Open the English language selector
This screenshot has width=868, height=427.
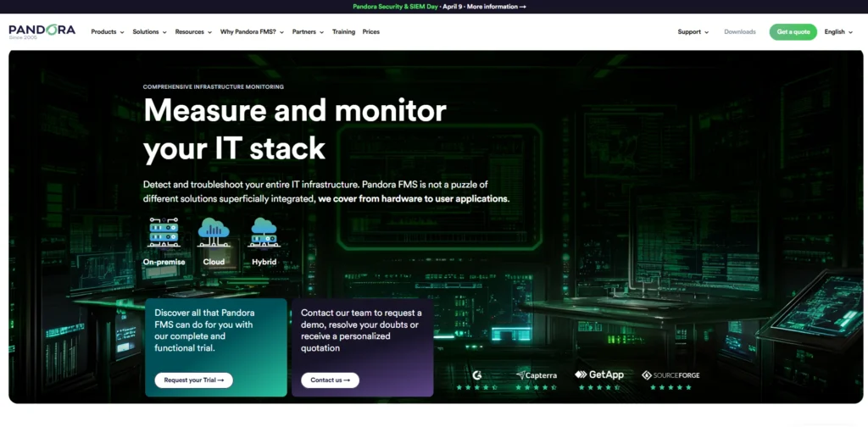tap(838, 32)
